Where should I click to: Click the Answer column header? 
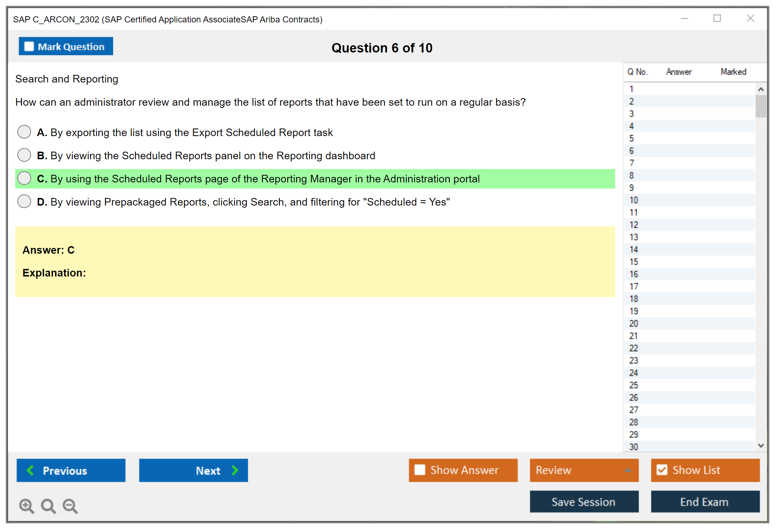pos(678,72)
